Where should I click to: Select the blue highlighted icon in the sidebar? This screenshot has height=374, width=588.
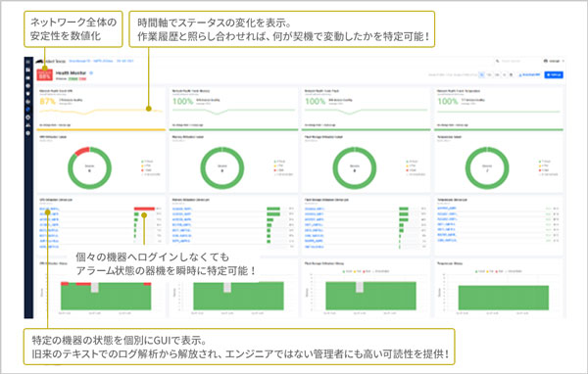(x=28, y=110)
